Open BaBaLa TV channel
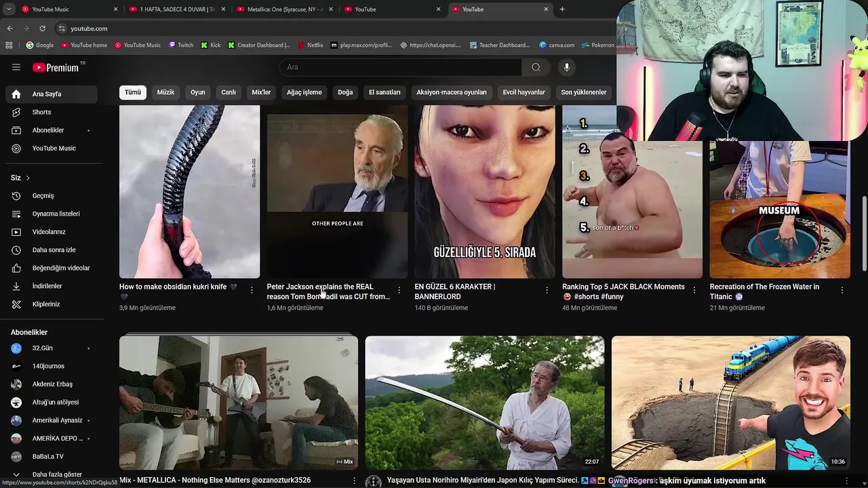The height and width of the screenshot is (488, 868). [x=52, y=457]
